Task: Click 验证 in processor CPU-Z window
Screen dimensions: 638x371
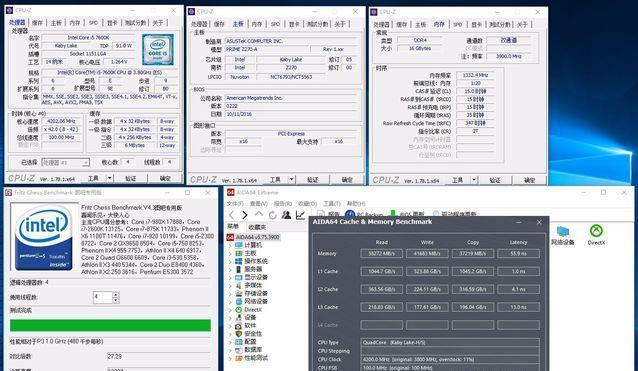Action: pyautogui.click(x=130, y=178)
